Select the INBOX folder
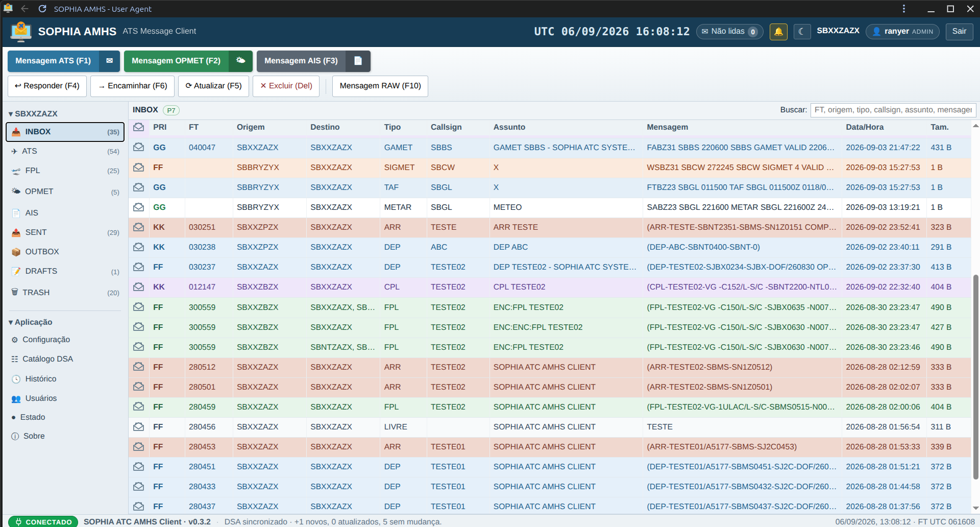Viewport: 980px width, 527px height. [x=65, y=132]
